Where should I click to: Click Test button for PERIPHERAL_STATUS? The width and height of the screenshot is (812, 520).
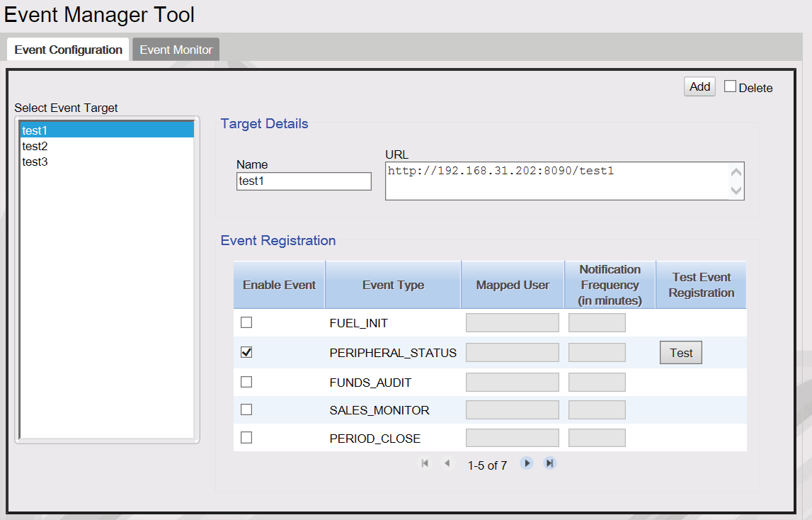click(681, 353)
